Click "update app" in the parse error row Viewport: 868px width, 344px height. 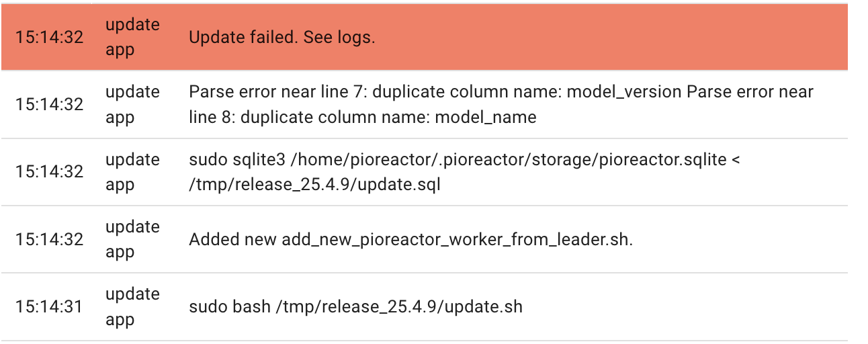132,104
